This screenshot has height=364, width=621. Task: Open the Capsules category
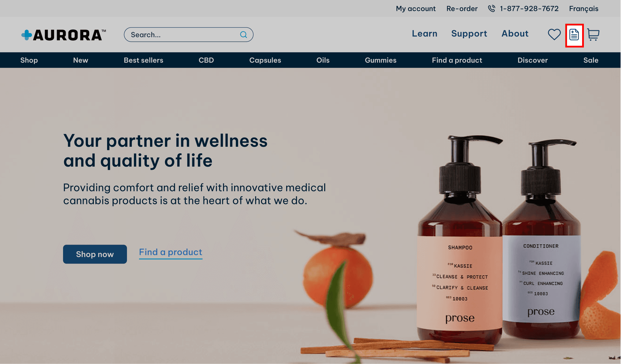click(265, 60)
